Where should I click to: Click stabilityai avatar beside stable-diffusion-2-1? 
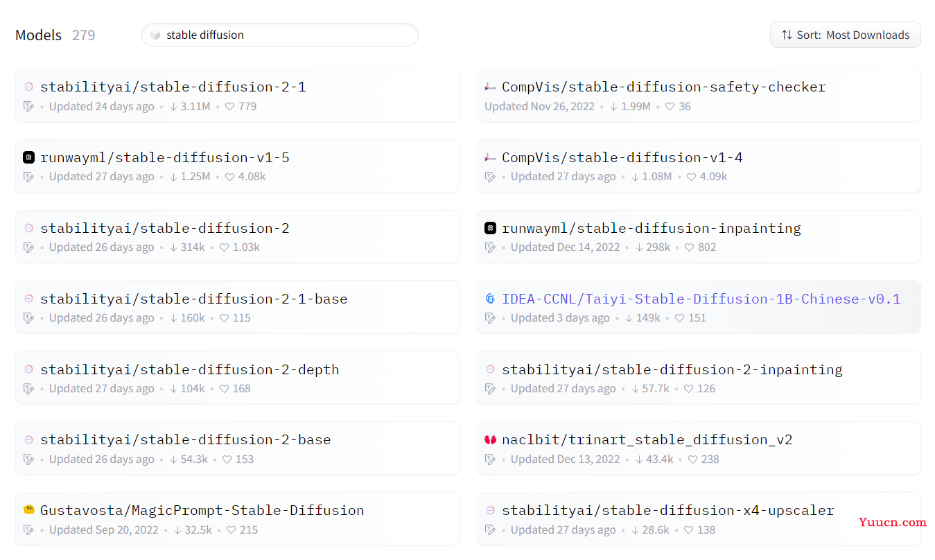pos(28,87)
